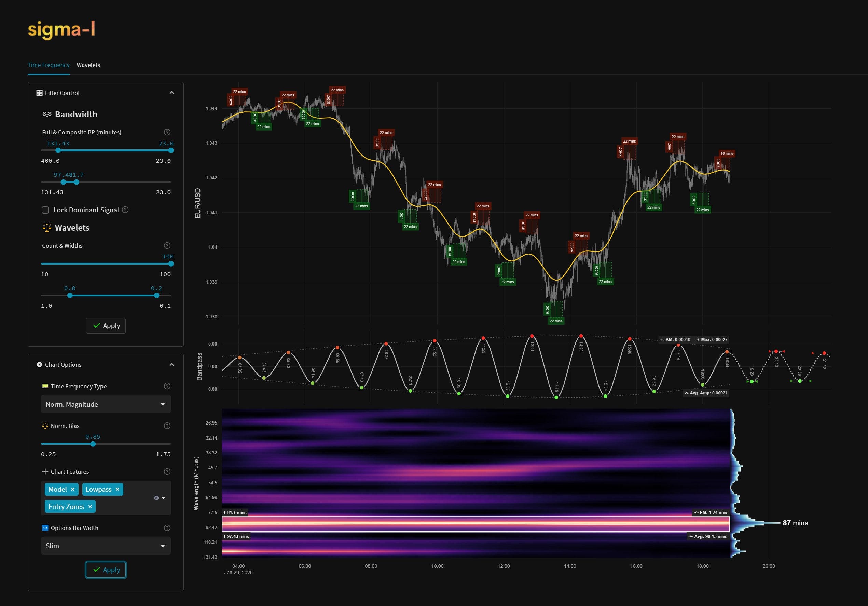The image size is (868, 606).
Task: Remove the Entry Zones feature tag
Action: pos(90,507)
